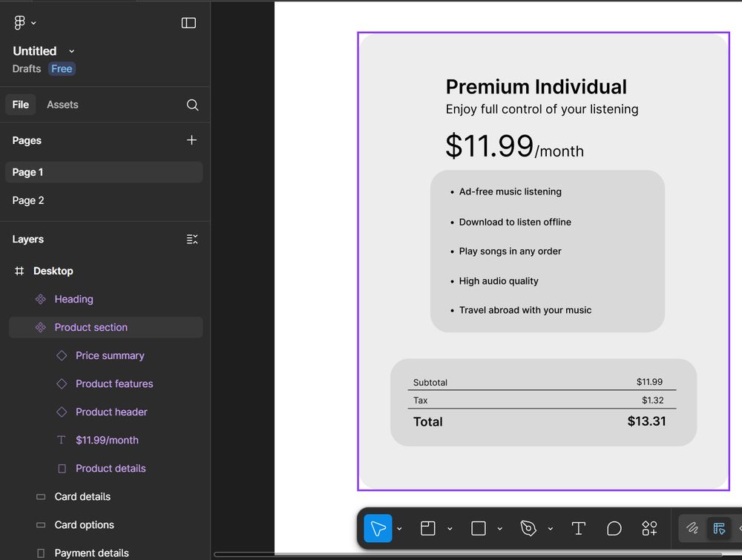Select Page 2 in pages list

click(104, 200)
